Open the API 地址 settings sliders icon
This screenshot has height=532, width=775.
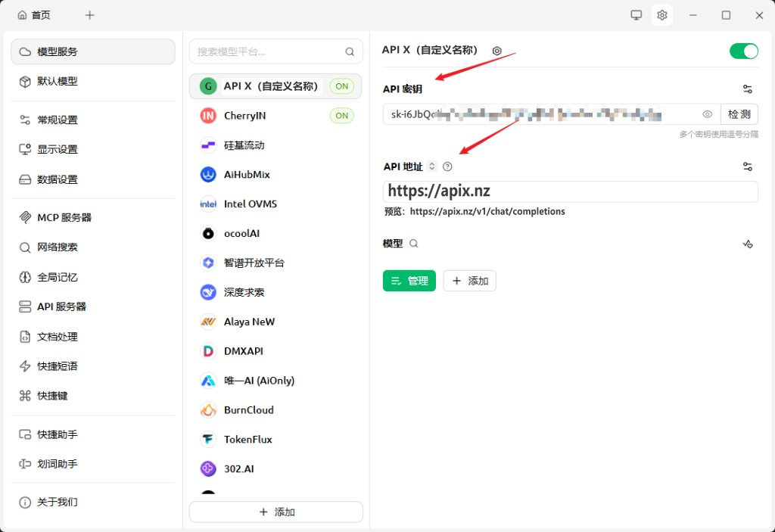pos(747,166)
